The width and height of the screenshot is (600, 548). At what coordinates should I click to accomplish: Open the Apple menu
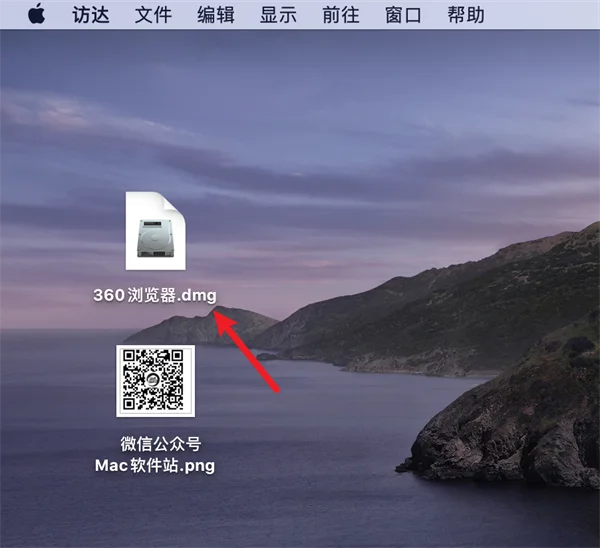point(37,14)
